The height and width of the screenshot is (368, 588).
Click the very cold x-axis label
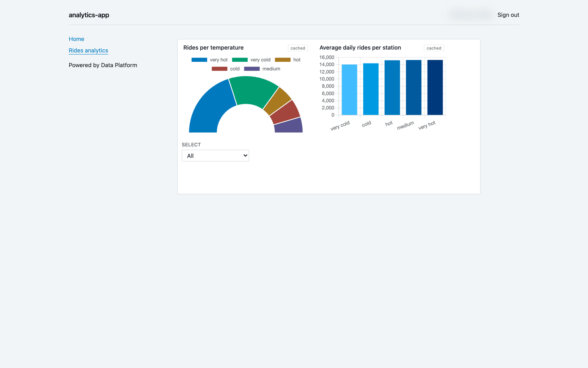click(340, 126)
